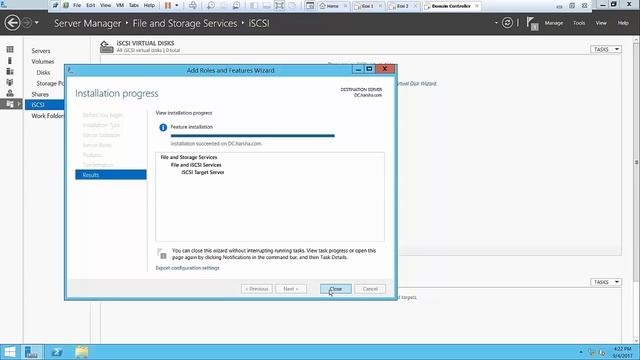The width and height of the screenshot is (640, 360).
Task: Open navigation history dropdown beside forward arrow
Action: pyautogui.click(x=37, y=23)
